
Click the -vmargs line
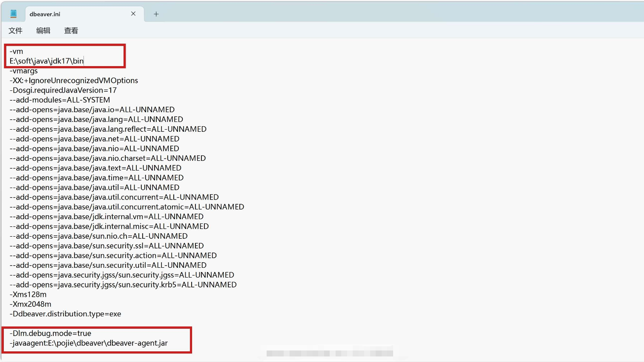[24, 71]
